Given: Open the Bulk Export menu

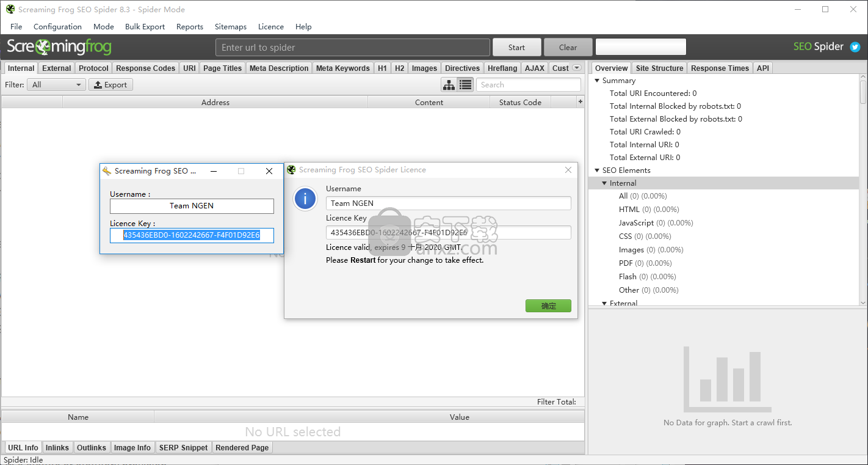Looking at the screenshot, I should tap(145, 27).
